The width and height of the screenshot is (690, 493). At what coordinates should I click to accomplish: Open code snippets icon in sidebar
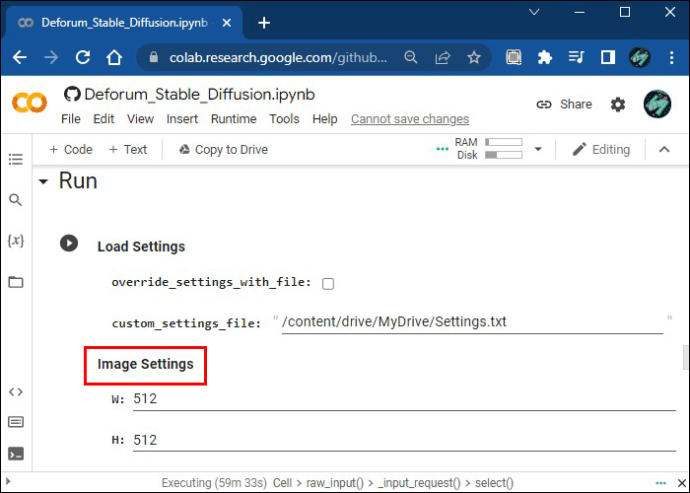[16, 392]
